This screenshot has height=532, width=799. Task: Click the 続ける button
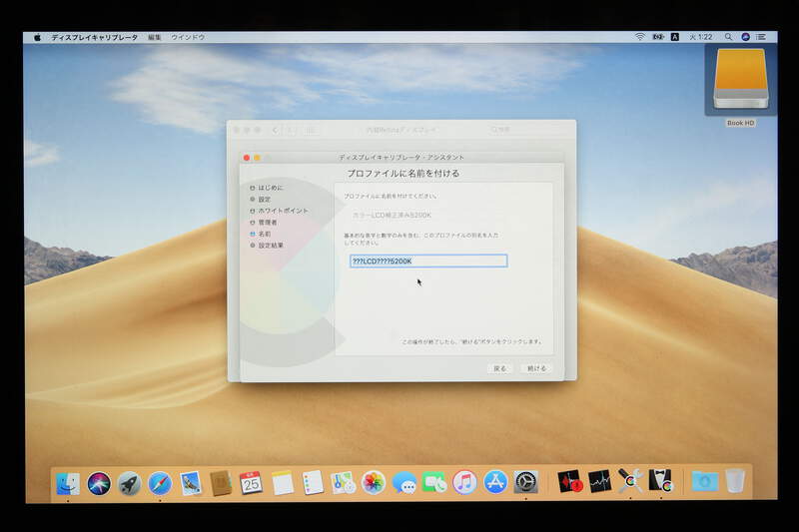pos(536,368)
